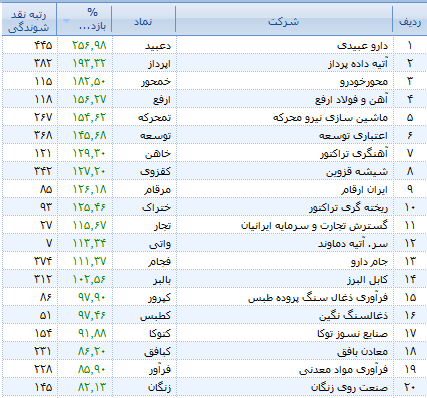
Task: Click the sort arrow in % بازده header
Action: point(66,21)
